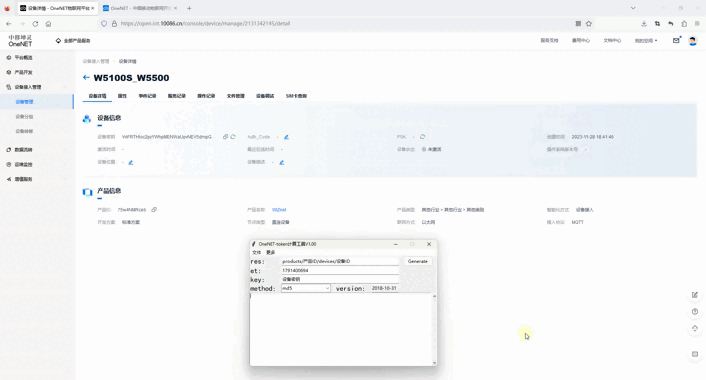This screenshot has width=706, height=380.
Task: Click the et input field
Action: point(339,271)
